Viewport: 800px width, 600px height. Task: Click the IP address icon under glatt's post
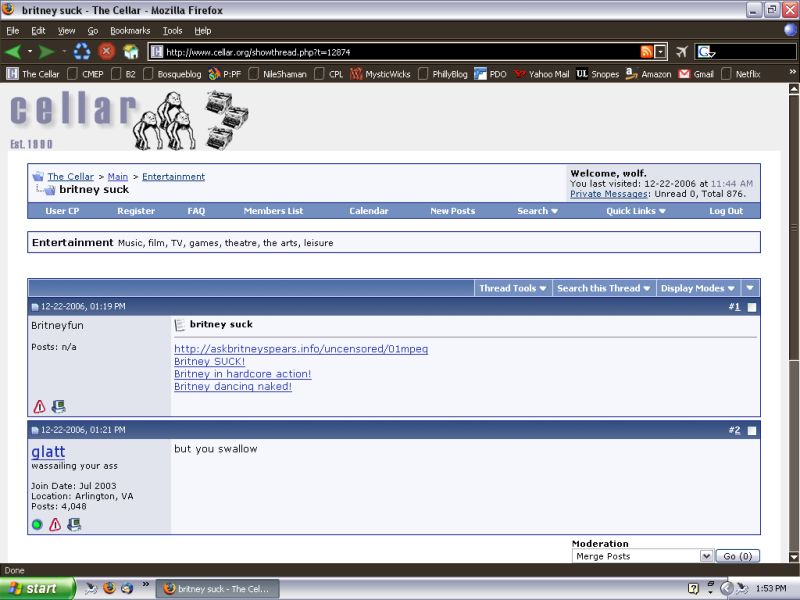pyautogui.click(x=74, y=524)
